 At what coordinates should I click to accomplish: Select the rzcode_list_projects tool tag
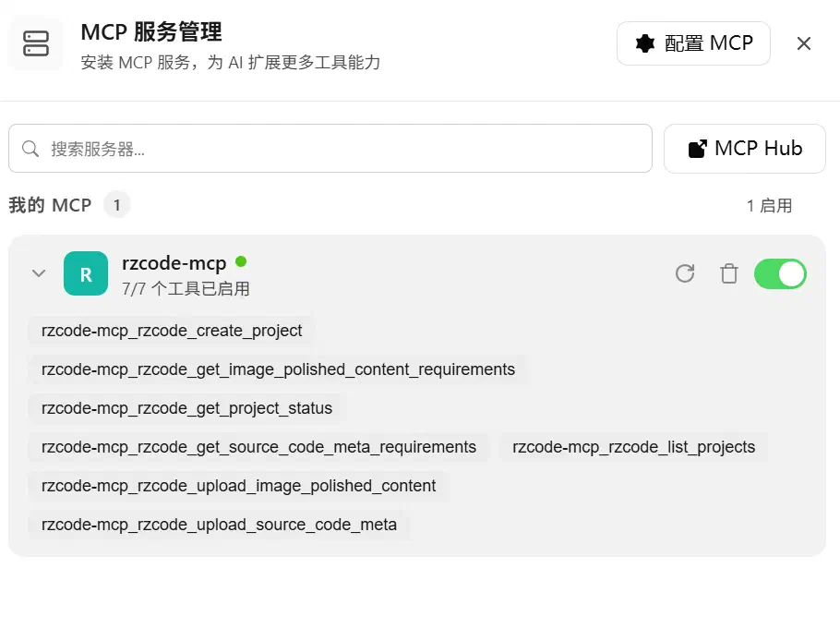pos(634,446)
